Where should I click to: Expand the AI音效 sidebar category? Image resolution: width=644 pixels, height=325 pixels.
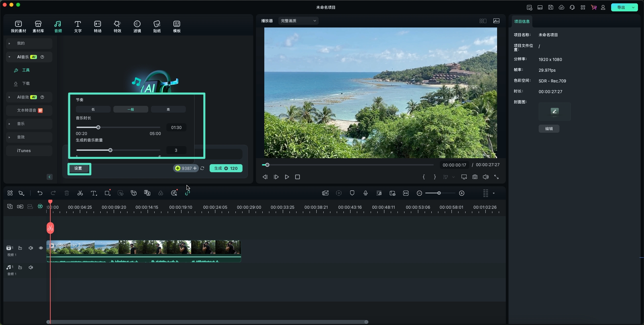[29, 97]
